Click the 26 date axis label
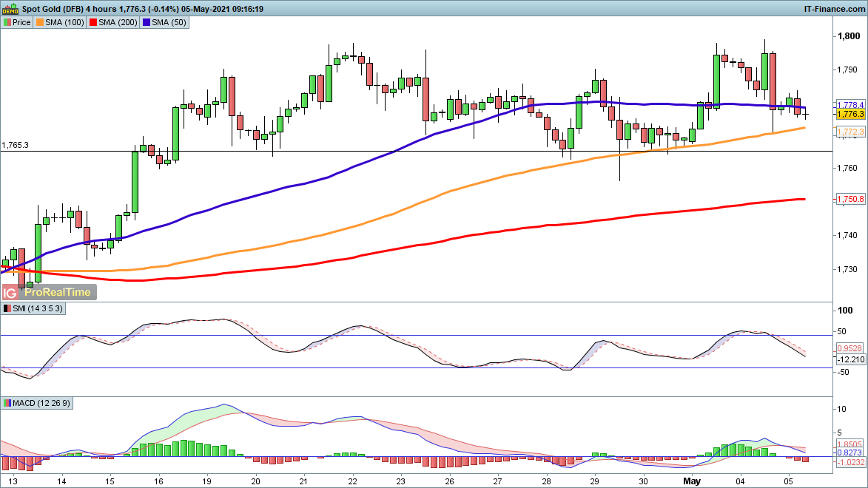Image resolution: width=868 pixels, height=488 pixels. pos(449,481)
